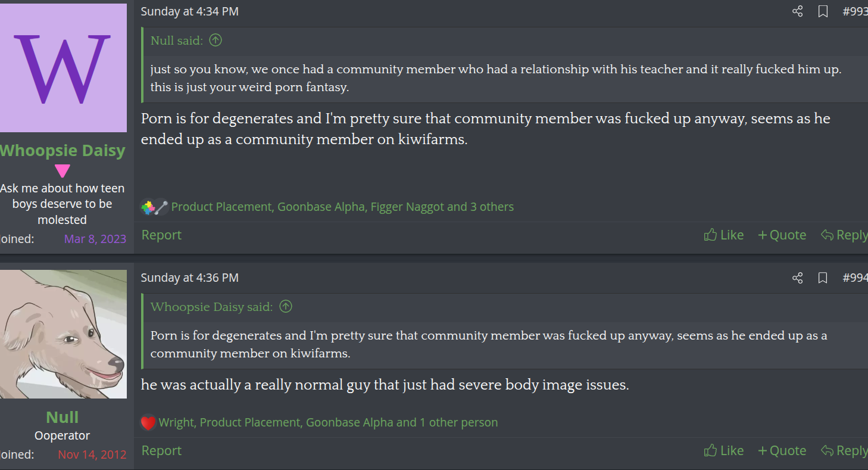
Task: Click reaction icons under post #993
Action: (154, 207)
